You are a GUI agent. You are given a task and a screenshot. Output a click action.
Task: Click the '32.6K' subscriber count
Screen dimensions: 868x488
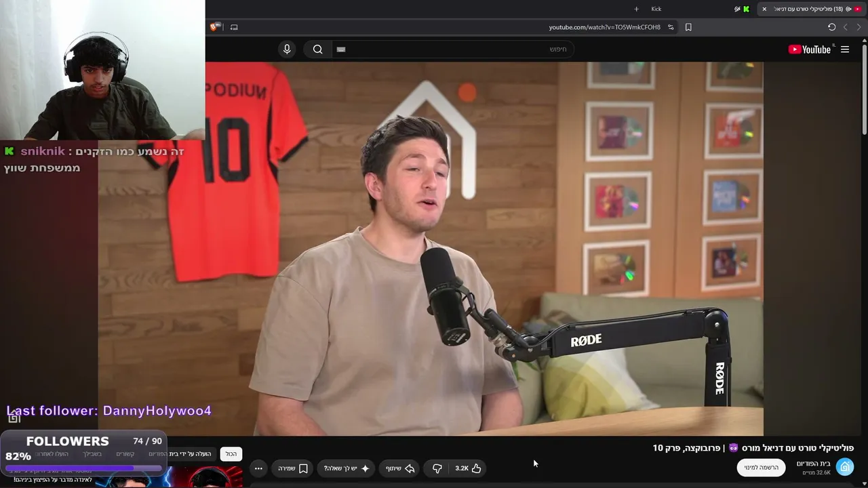(816, 472)
